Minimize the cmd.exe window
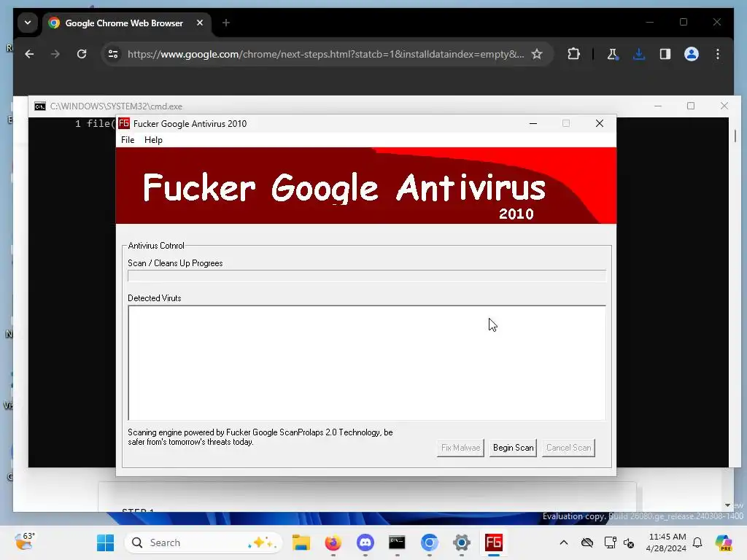 coord(658,106)
